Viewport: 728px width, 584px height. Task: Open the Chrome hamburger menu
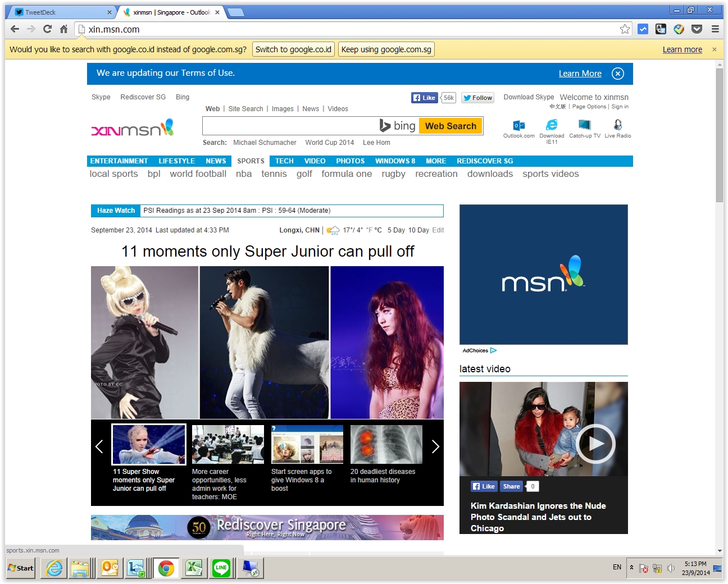[715, 29]
